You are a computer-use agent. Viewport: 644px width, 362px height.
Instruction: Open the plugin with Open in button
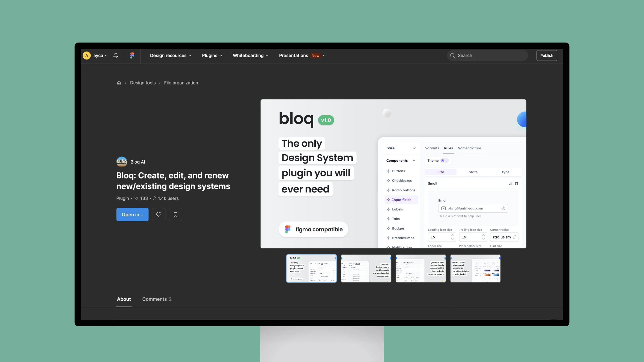pos(132,214)
